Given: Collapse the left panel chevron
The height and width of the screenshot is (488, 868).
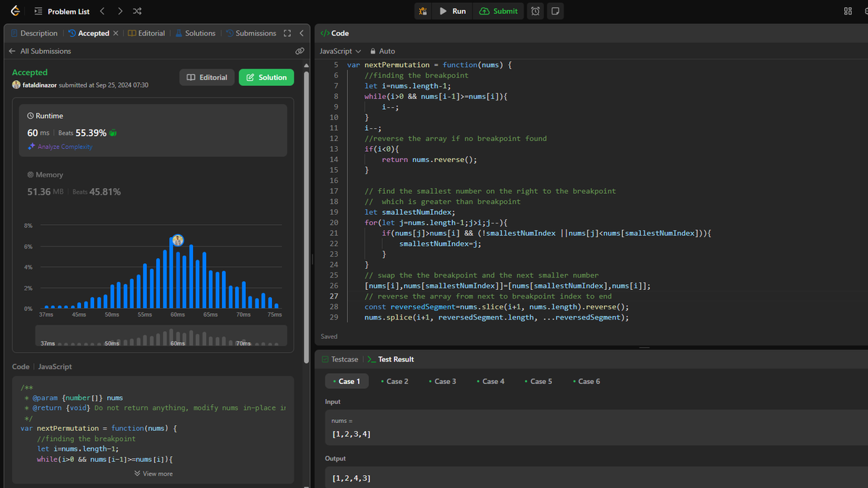Looking at the screenshot, I should (301, 33).
